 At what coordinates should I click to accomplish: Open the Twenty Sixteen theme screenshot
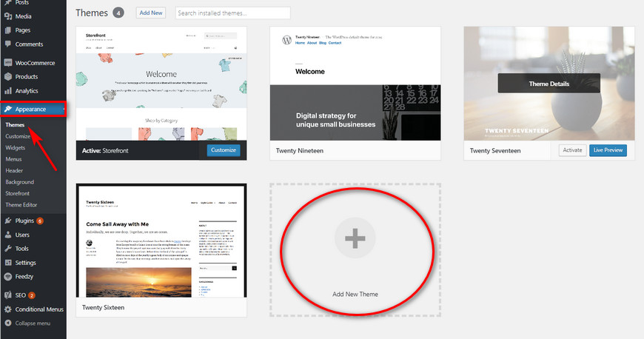click(x=161, y=241)
